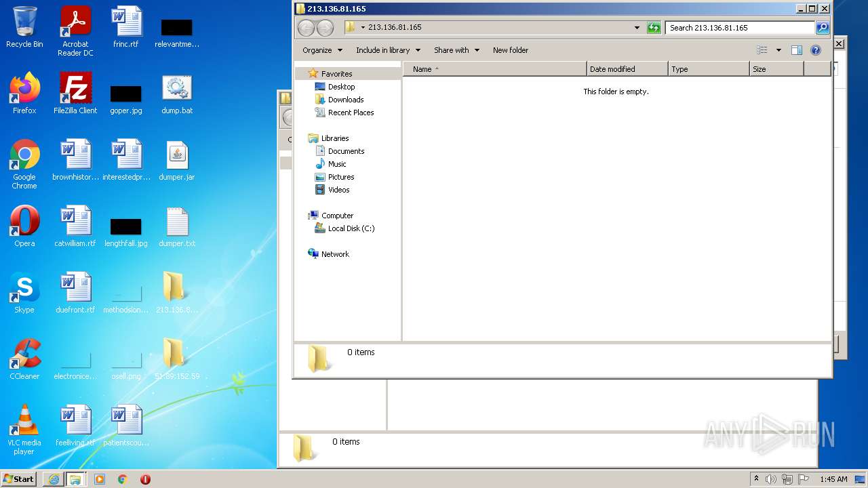Open Pictures library

341,177
